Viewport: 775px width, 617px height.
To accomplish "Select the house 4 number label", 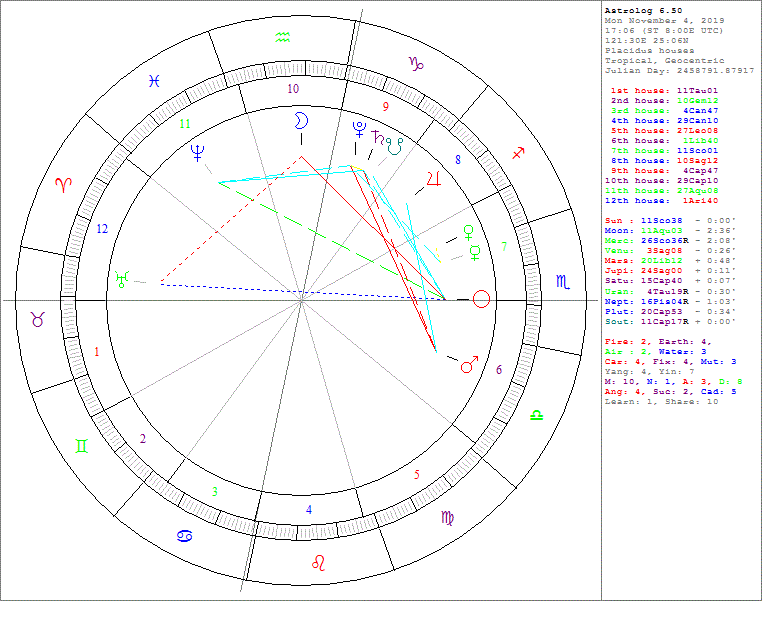I will coord(309,510).
